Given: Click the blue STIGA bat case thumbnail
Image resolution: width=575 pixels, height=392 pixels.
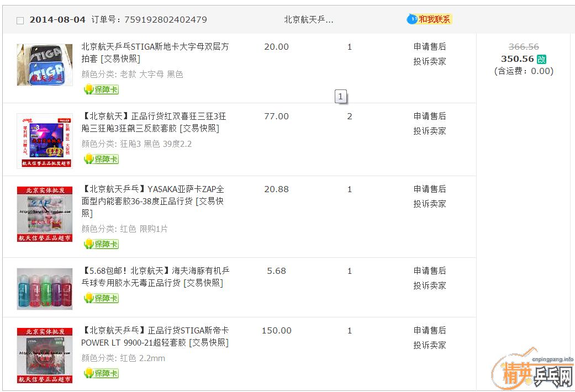Looking at the screenshot, I should point(45,65).
